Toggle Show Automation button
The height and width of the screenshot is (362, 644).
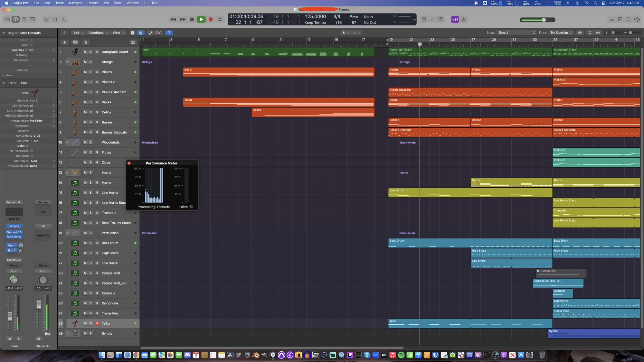(150, 33)
